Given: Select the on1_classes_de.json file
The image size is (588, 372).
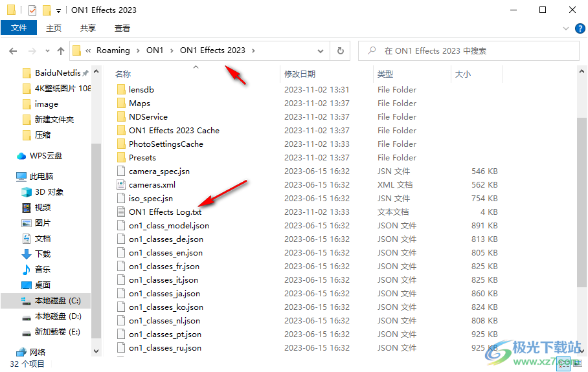Looking at the screenshot, I should [x=166, y=239].
